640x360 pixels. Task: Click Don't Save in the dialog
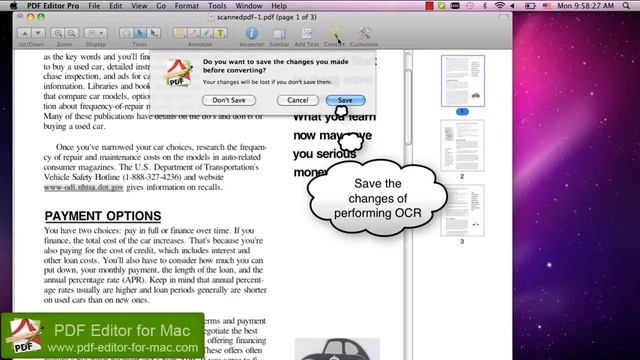coord(229,100)
